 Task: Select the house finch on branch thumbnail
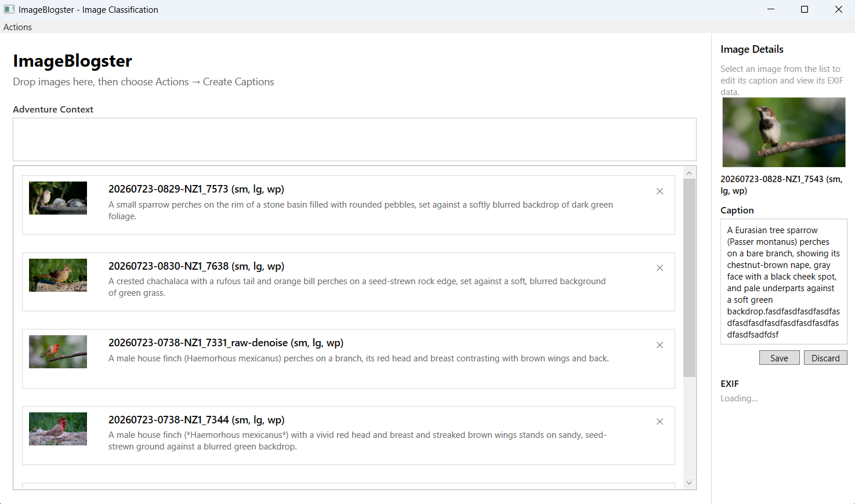(x=58, y=352)
